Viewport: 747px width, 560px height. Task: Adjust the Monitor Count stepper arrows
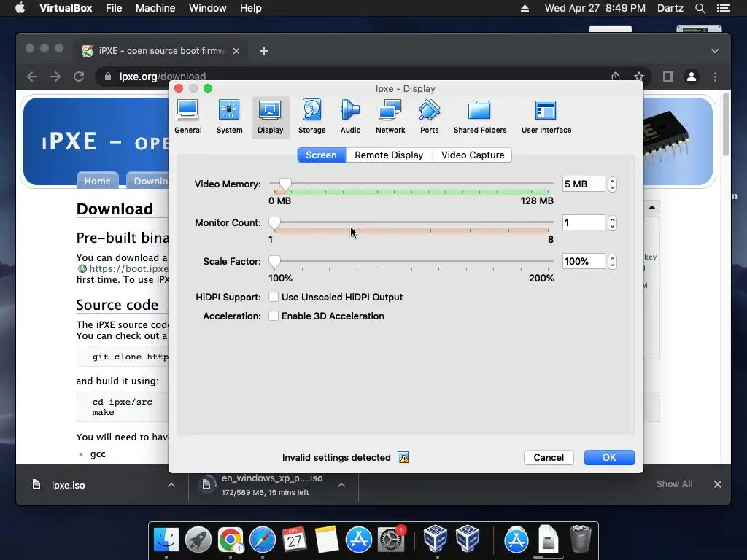click(x=612, y=223)
